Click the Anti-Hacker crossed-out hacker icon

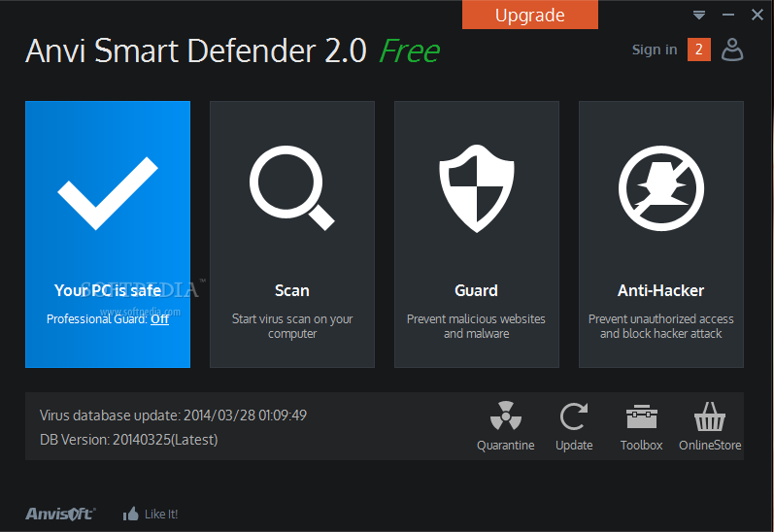coord(661,188)
